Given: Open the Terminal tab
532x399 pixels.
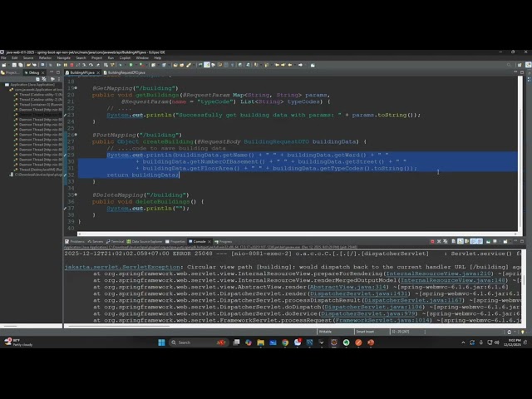Looking at the screenshot, I should [115, 241].
